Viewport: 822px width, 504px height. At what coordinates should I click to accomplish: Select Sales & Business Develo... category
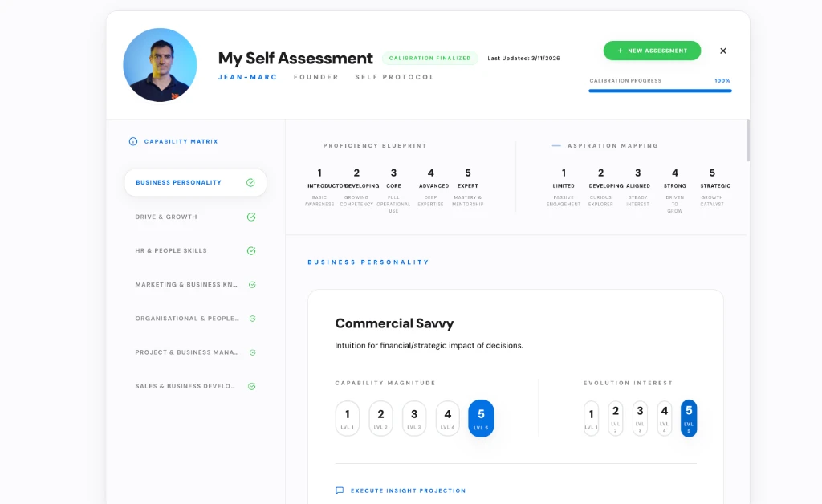[x=196, y=387]
